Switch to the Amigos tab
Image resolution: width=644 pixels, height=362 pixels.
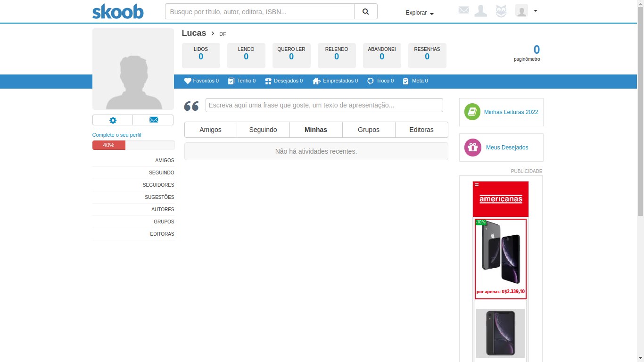211,130
